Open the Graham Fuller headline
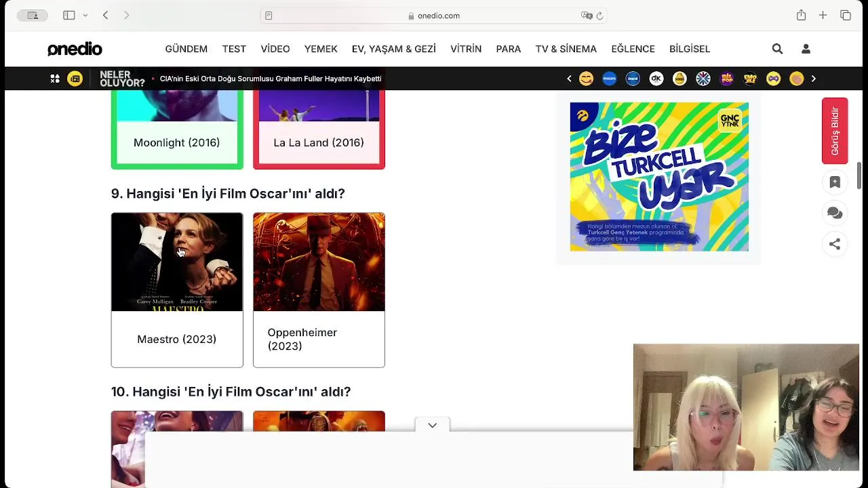 coord(271,79)
